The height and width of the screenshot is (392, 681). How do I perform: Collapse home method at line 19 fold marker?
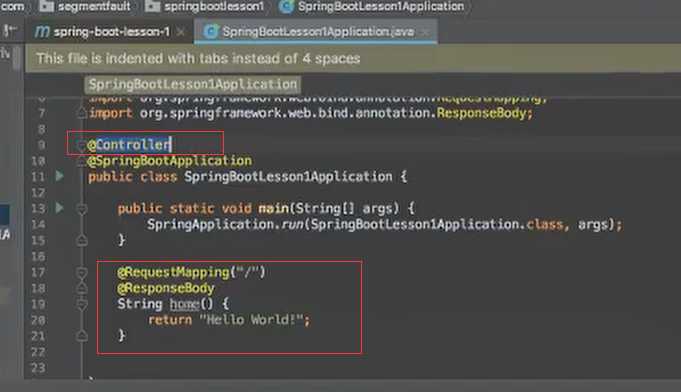pyautogui.click(x=82, y=304)
